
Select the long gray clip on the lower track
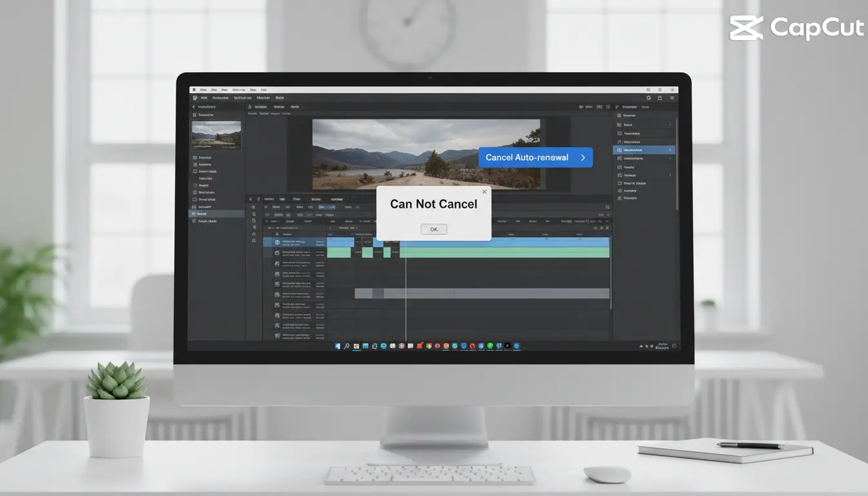pos(482,293)
